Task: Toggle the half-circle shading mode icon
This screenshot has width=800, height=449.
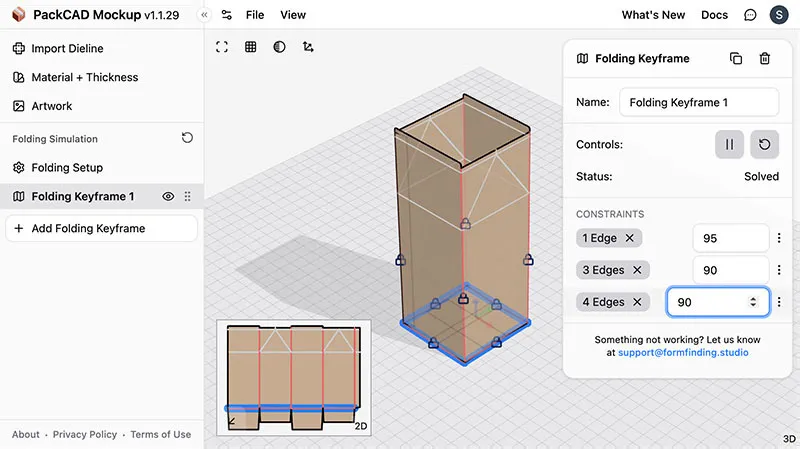Action: pos(279,47)
